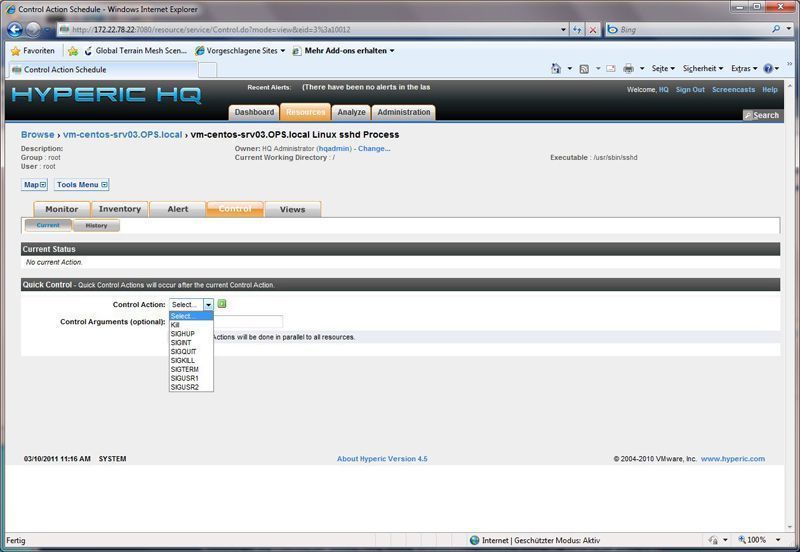
Task: Click the printer icon in command bar
Action: pyautogui.click(x=629, y=68)
